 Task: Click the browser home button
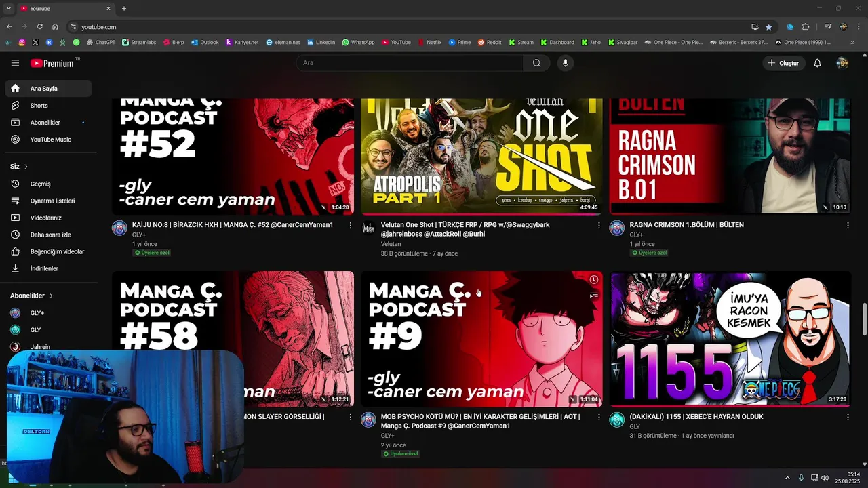pyautogui.click(x=55, y=26)
